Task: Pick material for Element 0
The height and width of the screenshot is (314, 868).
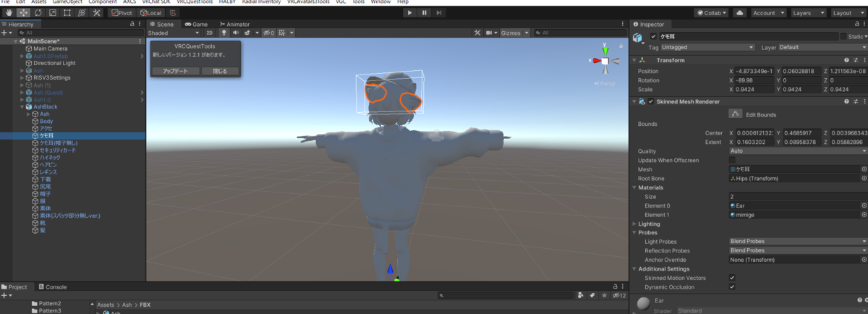Action: click(x=864, y=205)
